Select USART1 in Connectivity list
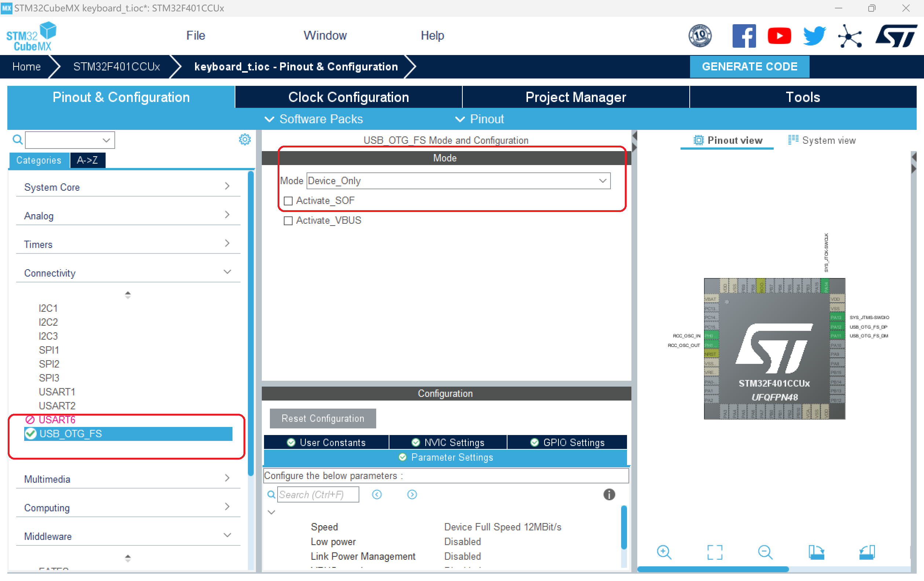This screenshot has height=581, width=924. click(x=57, y=392)
